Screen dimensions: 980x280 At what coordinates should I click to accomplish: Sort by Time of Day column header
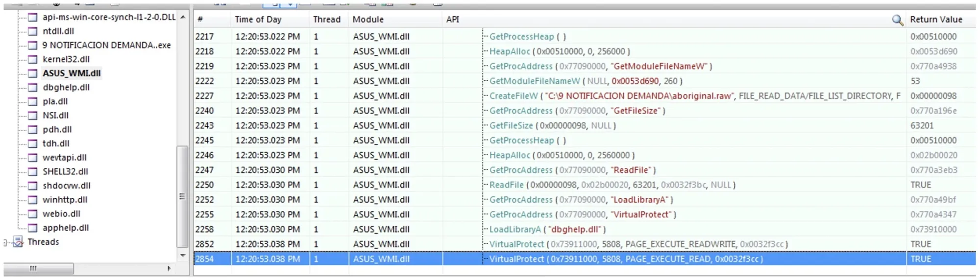pos(270,20)
